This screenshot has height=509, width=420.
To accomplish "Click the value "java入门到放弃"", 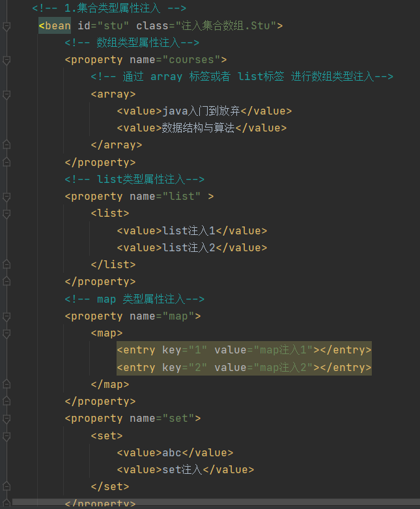I will pos(201,111).
